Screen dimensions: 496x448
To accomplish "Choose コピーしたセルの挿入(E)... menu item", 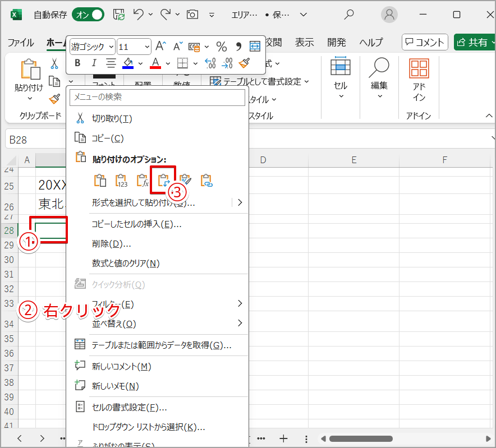I will pos(157,224).
